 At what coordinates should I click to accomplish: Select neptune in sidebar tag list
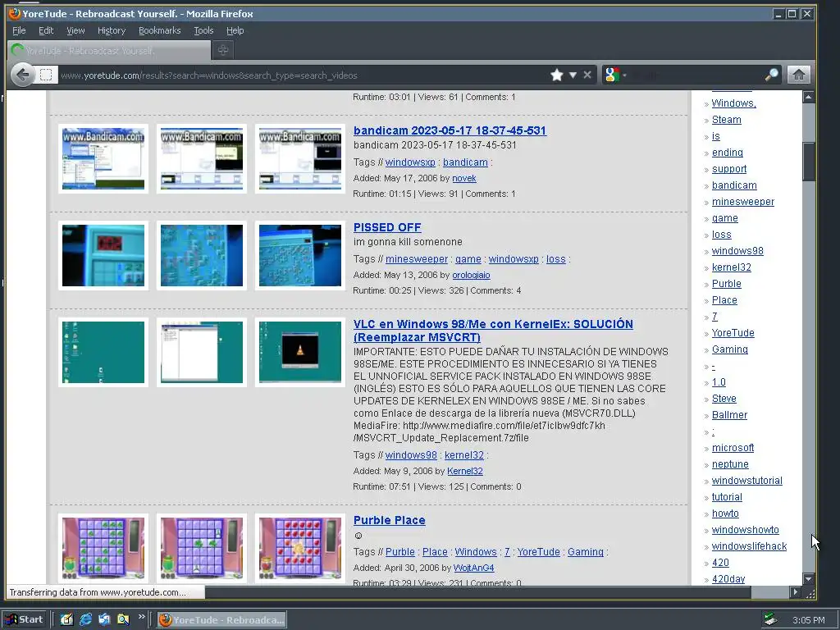click(x=730, y=464)
